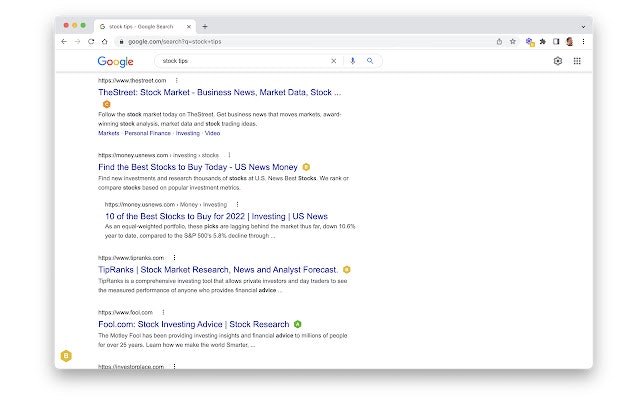
Task: Open Fool.com Stock Investing Advice link
Action: [x=193, y=324]
